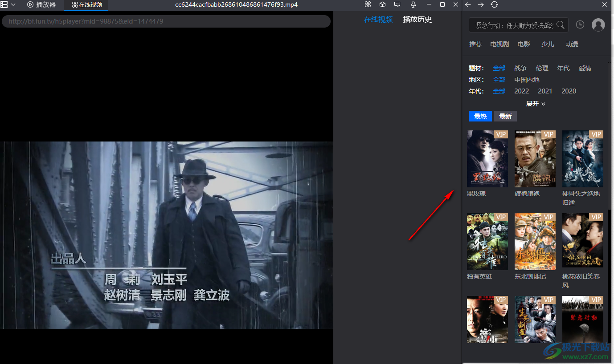
Task: Open the 播放历史 link
Action: [x=417, y=20]
